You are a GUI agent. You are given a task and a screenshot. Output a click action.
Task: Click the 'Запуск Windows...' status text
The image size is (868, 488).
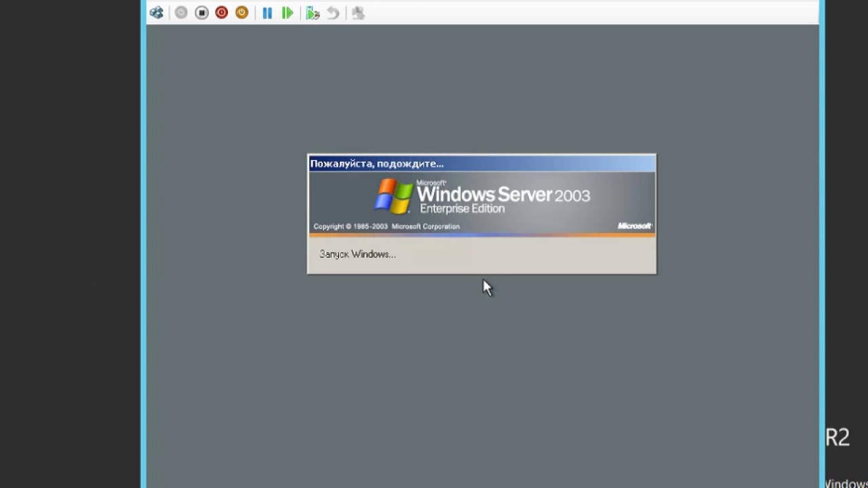(357, 254)
